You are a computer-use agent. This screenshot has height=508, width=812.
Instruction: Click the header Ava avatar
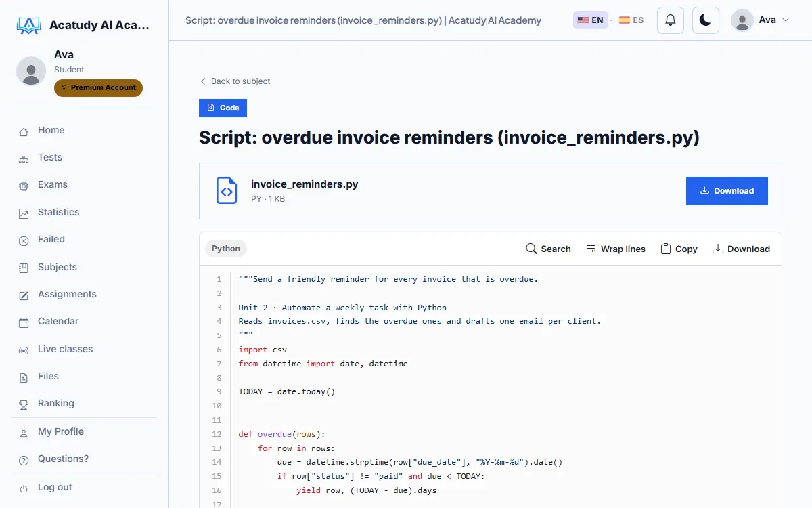click(742, 20)
